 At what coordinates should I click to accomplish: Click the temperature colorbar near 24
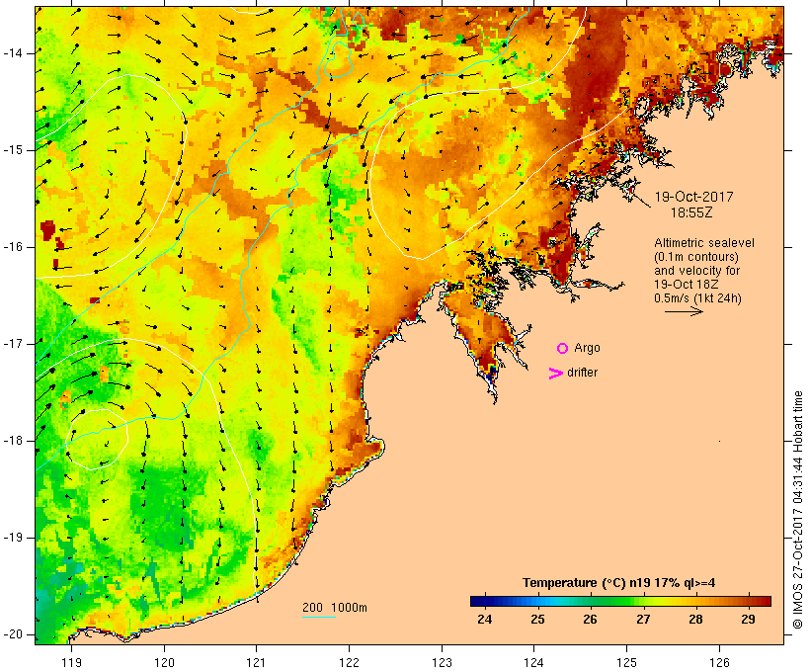(485, 601)
